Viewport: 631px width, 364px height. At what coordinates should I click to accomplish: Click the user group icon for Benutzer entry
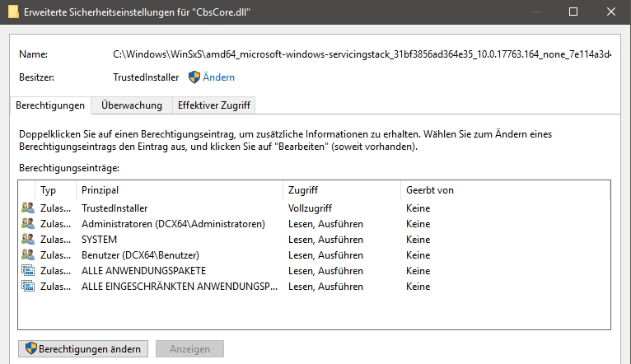[x=28, y=255]
